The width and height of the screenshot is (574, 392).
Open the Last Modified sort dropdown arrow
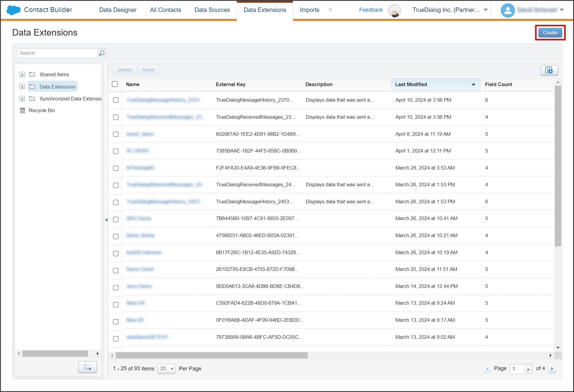coord(473,85)
